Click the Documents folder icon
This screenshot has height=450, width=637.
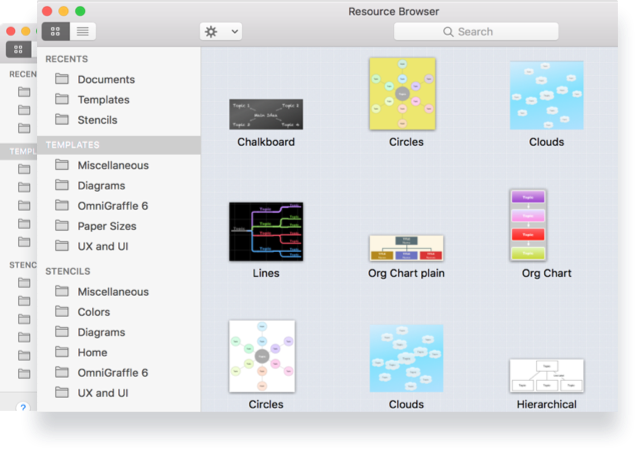(x=62, y=78)
